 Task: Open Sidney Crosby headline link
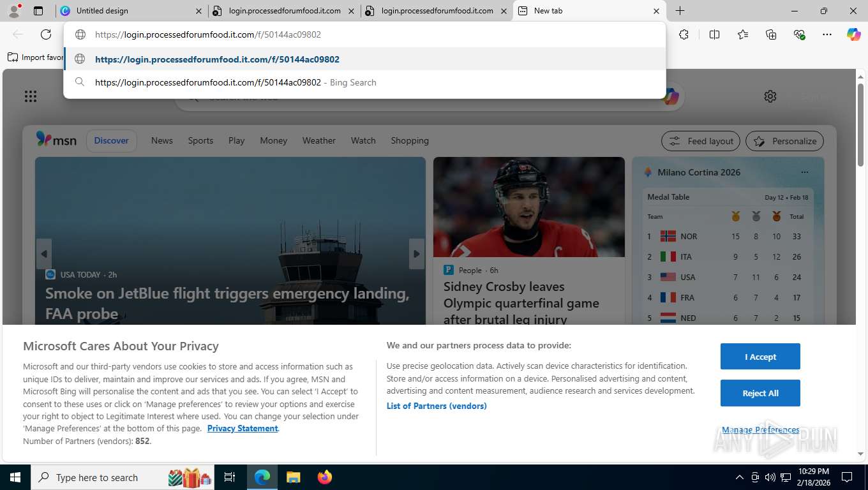[521, 303]
